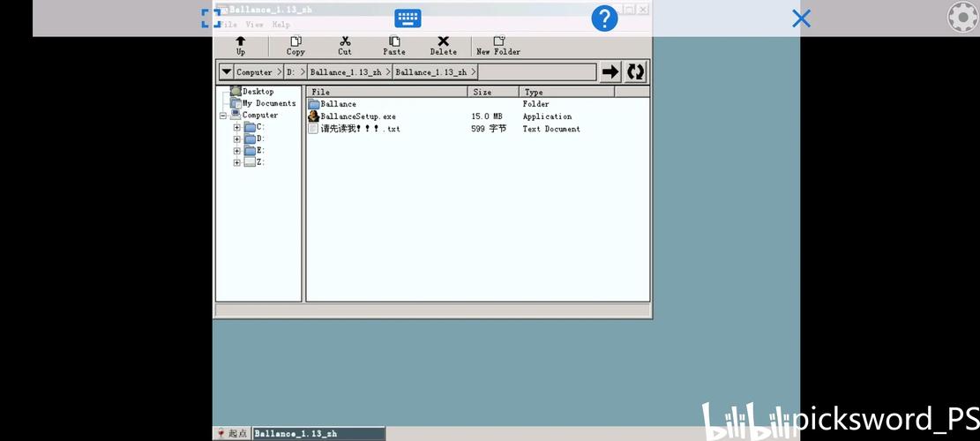Click empty address input area
Viewport: 980px width, 441px height.
point(537,72)
